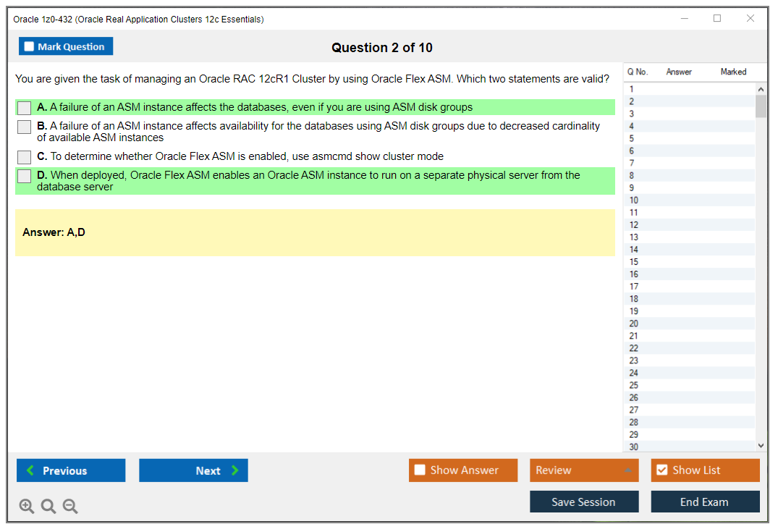This screenshot has width=778, height=532.
Task: Tick the Mark Question checkbox
Action: 30,47
